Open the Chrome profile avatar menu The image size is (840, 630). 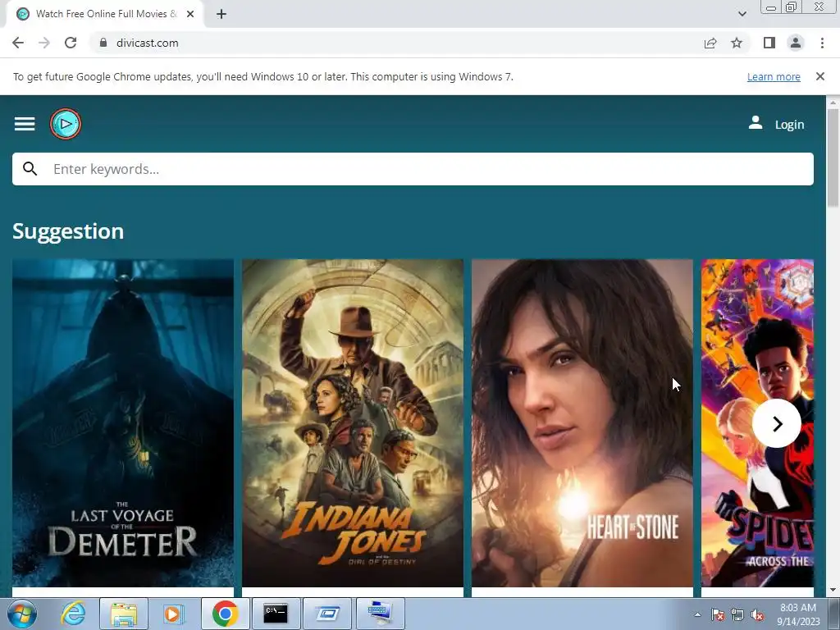click(796, 43)
